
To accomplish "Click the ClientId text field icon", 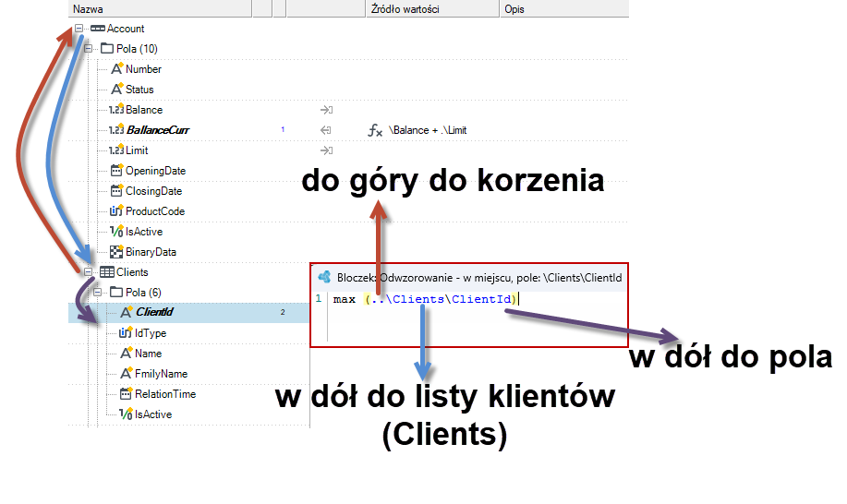I will coord(126,312).
